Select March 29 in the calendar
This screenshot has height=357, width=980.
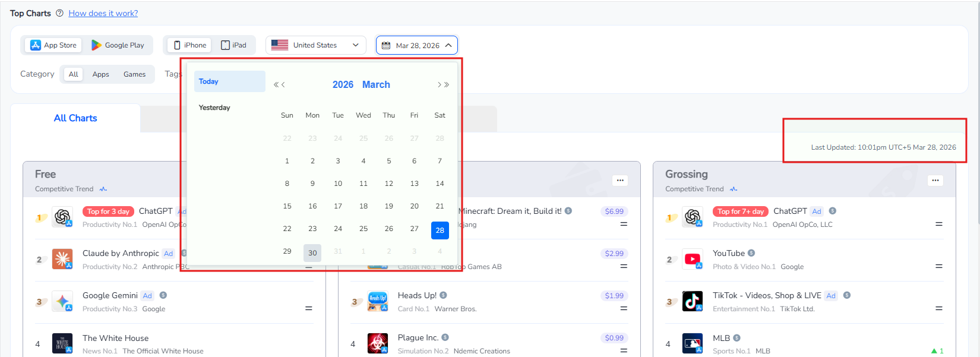point(287,251)
